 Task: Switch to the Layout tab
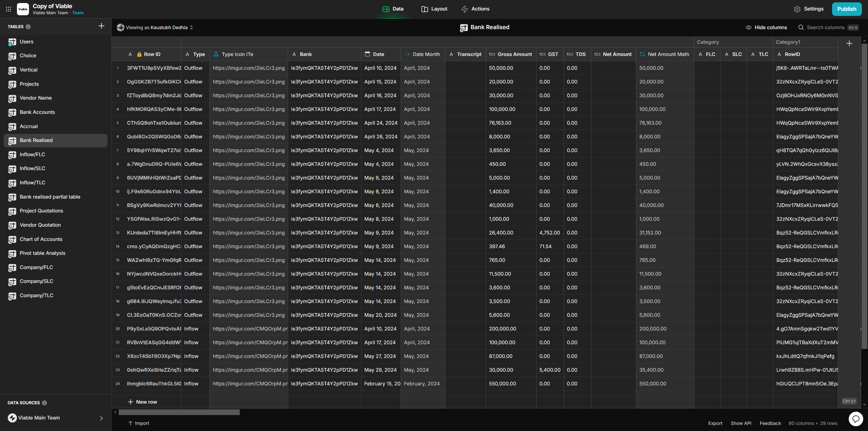click(x=434, y=9)
